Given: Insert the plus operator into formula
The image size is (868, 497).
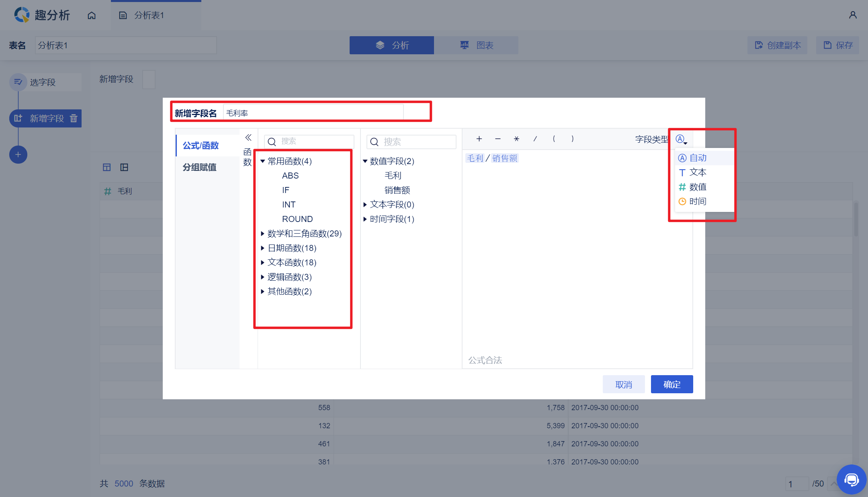Looking at the screenshot, I should click(479, 139).
